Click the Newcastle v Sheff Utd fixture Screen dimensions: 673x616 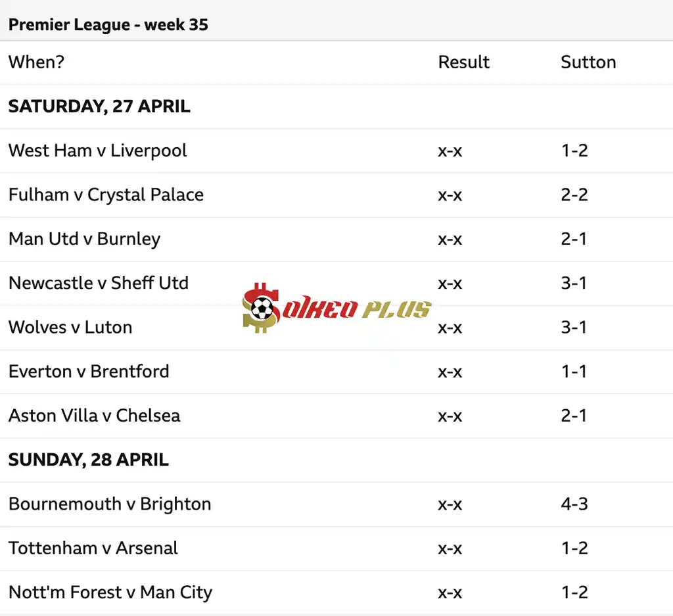click(99, 283)
